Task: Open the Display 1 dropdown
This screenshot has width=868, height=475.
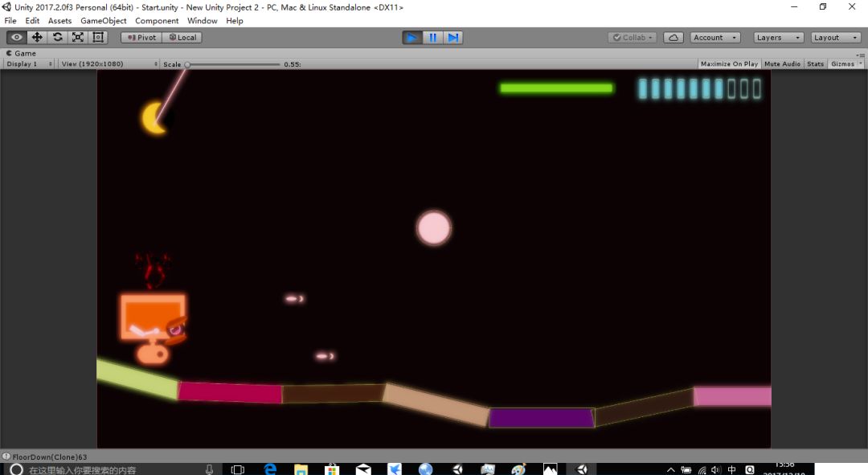Action: (x=29, y=64)
